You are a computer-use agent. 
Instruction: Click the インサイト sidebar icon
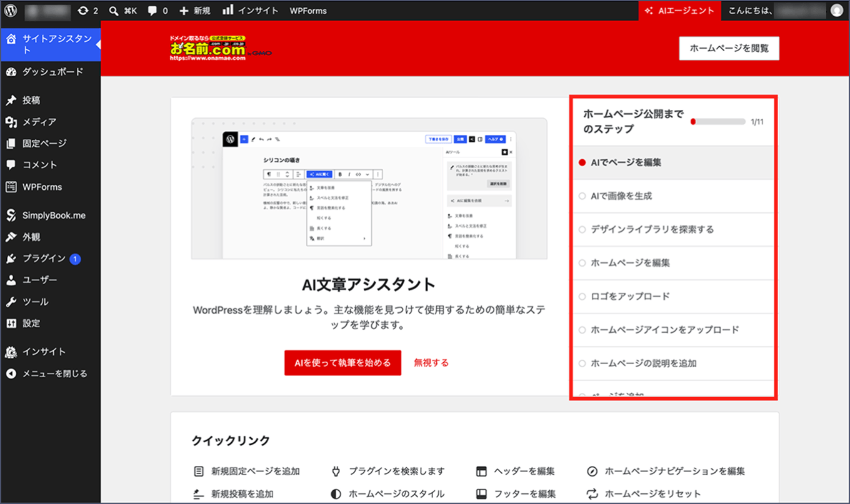pyautogui.click(x=11, y=352)
